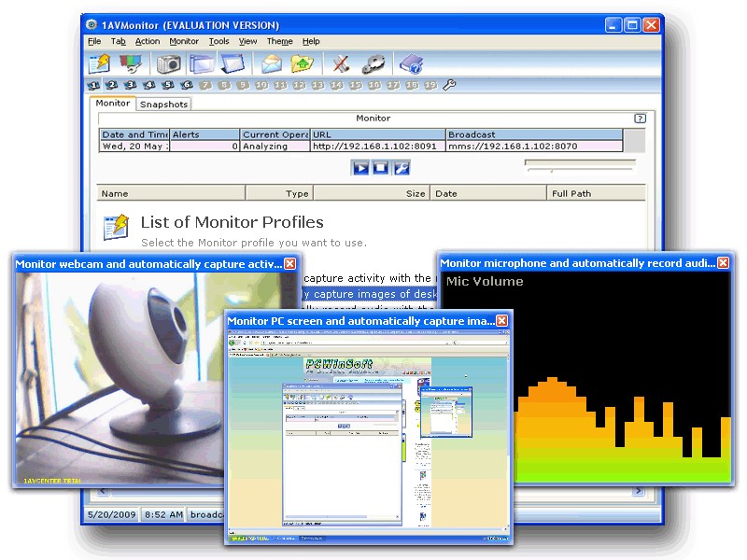Click the delete (X) toolbar icon
This screenshot has width=747, height=560.
pyautogui.click(x=339, y=63)
